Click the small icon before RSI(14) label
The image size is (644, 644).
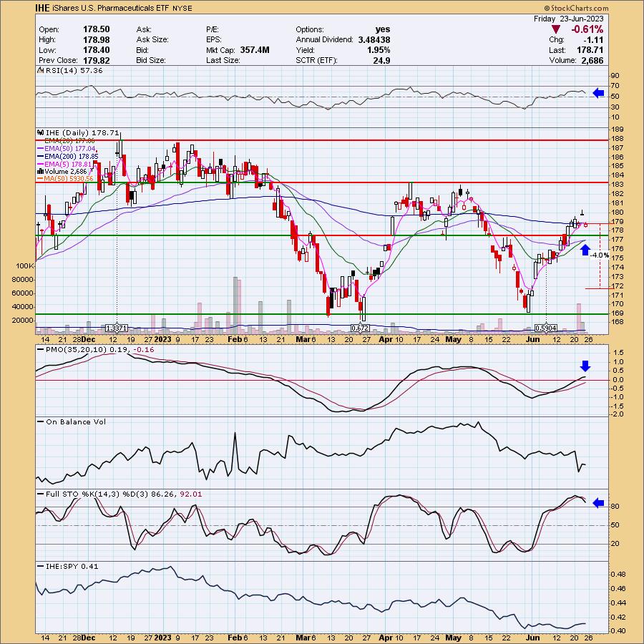tap(40, 70)
